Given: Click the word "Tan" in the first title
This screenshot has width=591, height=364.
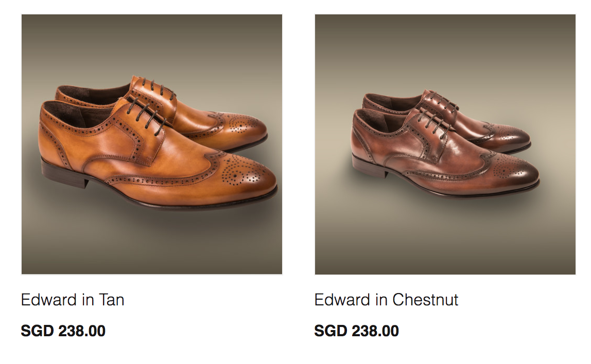Looking at the screenshot, I should click(112, 300).
